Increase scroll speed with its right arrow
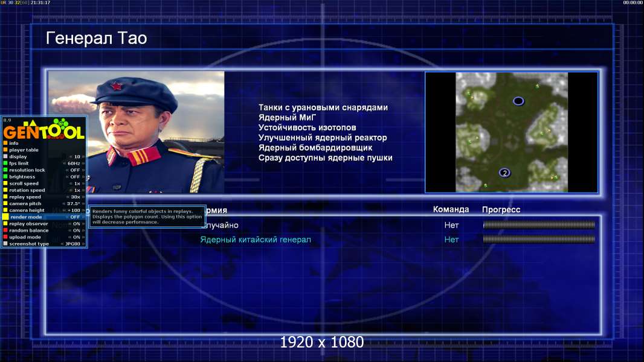This screenshot has height=362, width=644. pos(83,183)
